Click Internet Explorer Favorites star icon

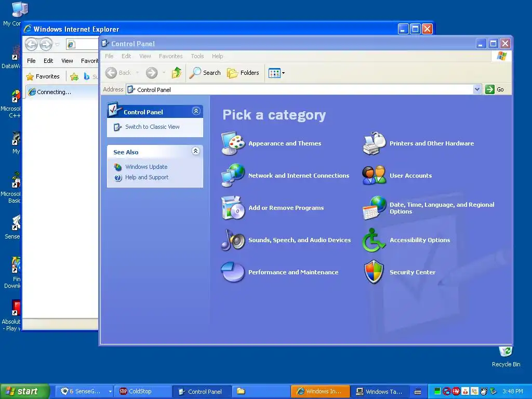[x=30, y=77]
